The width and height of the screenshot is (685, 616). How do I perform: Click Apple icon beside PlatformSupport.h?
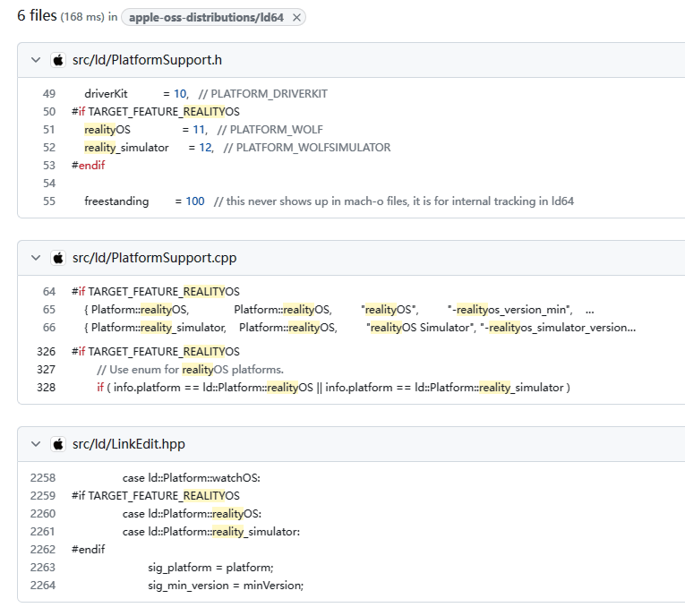[58, 60]
